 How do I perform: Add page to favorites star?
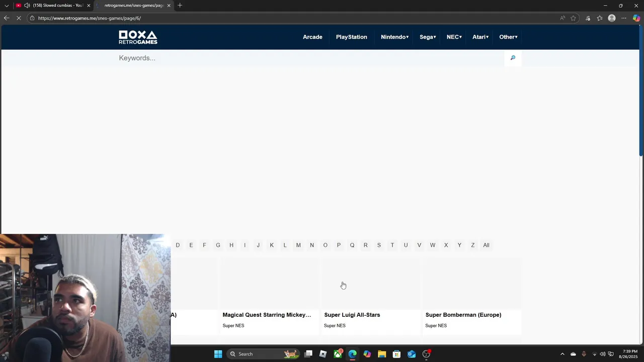tap(573, 18)
